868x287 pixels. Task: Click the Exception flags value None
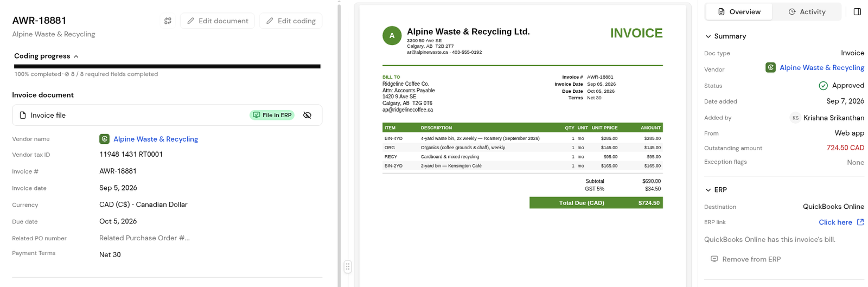click(856, 162)
